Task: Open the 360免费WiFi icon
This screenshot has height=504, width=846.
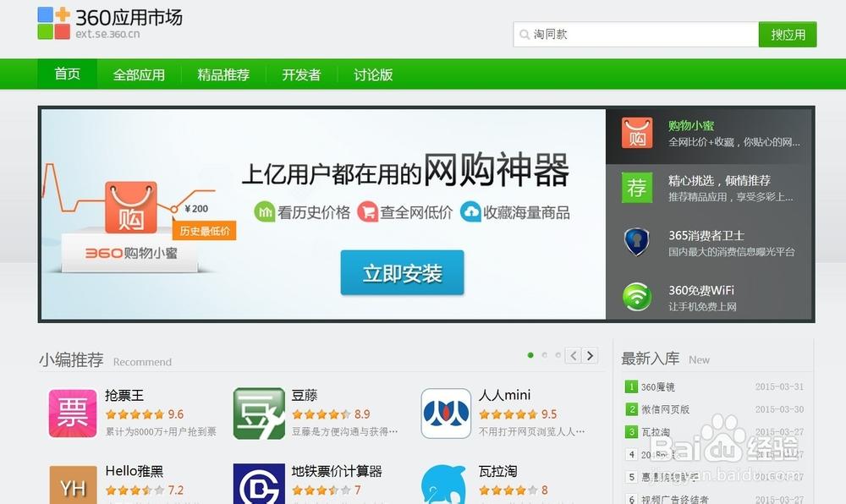Action: click(x=637, y=297)
